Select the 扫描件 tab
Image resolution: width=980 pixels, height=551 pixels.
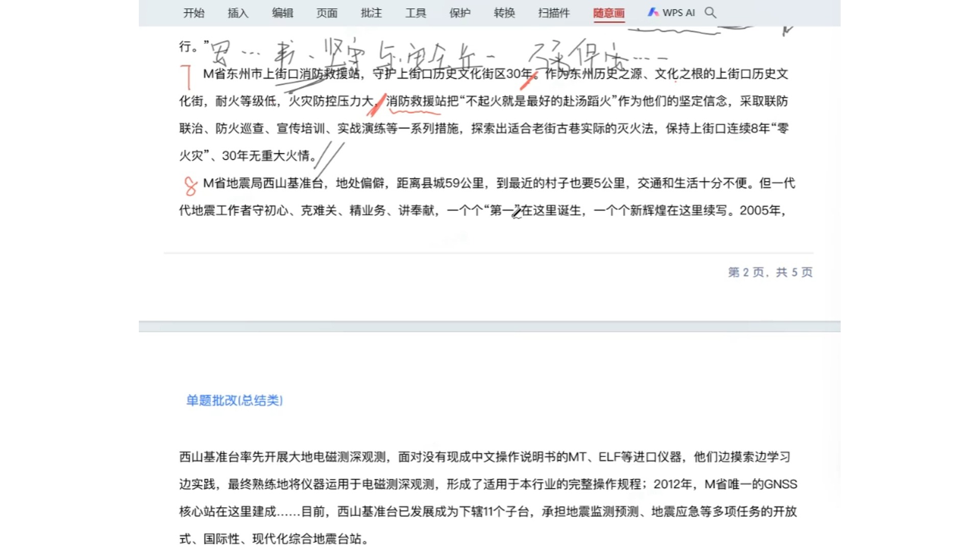[x=554, y=13]
